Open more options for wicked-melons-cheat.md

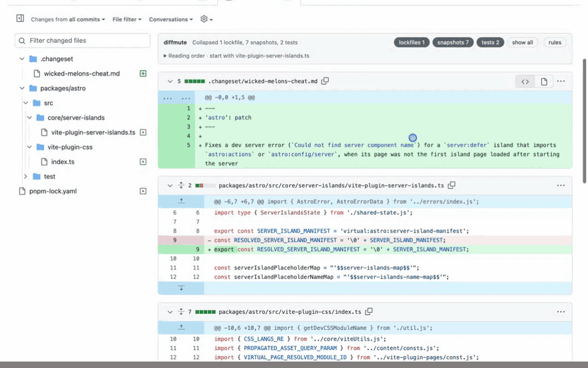point(561,81)
